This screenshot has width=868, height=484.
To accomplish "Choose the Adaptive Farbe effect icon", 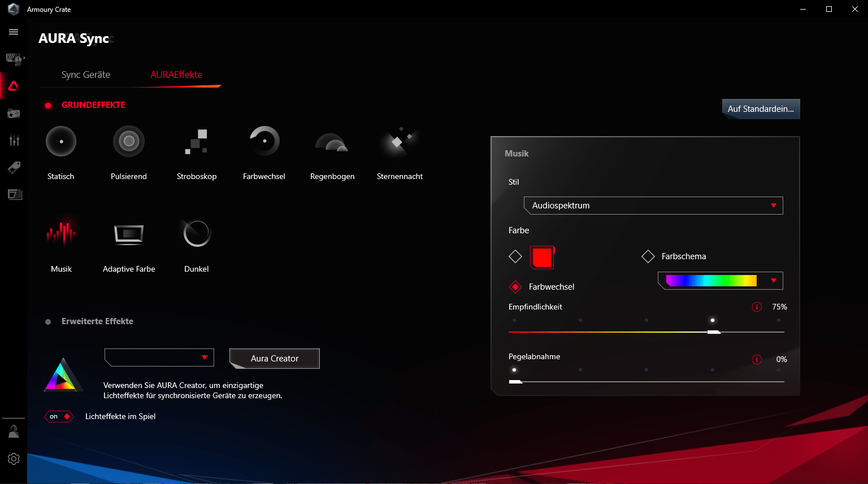I will [x=129, y=234].
